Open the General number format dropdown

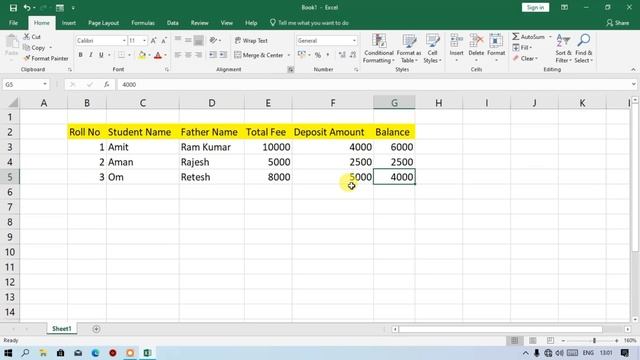[354, 41]
